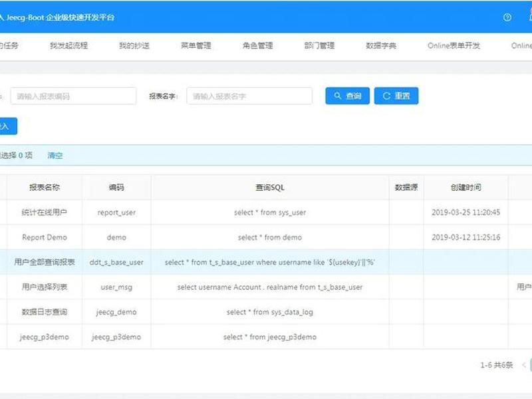This screenshot has width=532, height=399.
Task: Open the 我发起流程 tab
Action: coord(69,45)
